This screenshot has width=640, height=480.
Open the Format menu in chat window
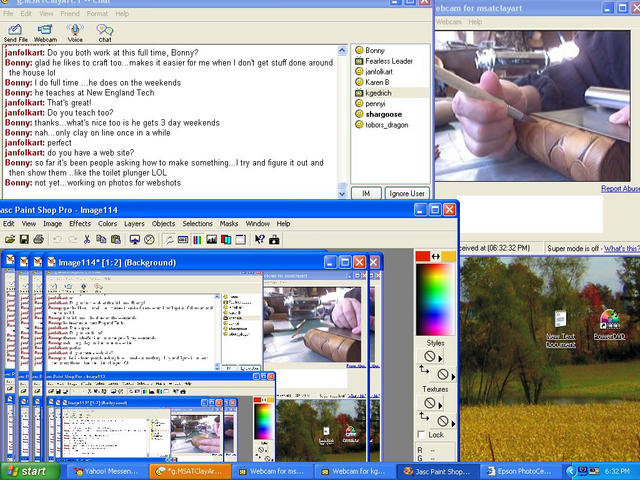click(x=97, y=13)
